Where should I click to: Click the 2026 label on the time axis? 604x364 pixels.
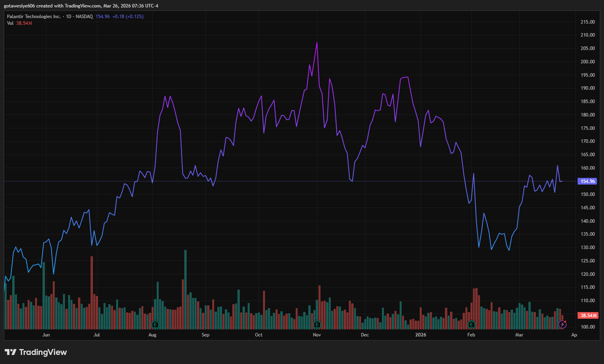coord(421,334)
